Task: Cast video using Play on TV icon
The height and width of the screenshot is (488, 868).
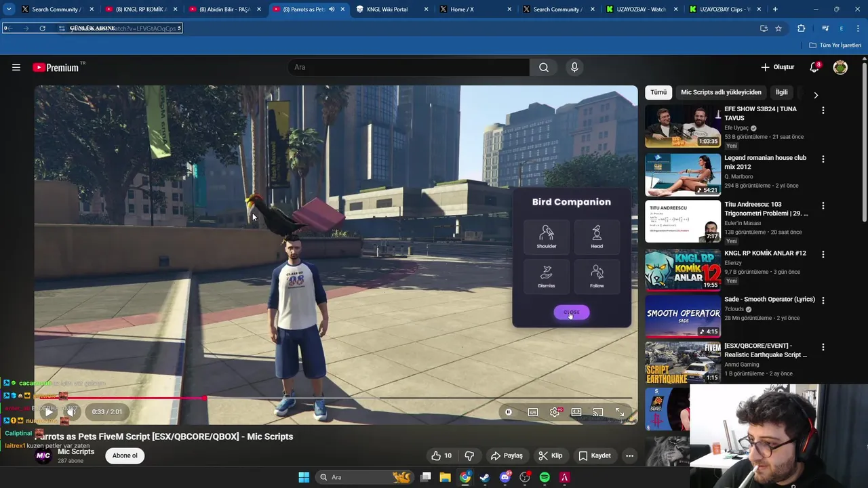Action: click(597, 411)
